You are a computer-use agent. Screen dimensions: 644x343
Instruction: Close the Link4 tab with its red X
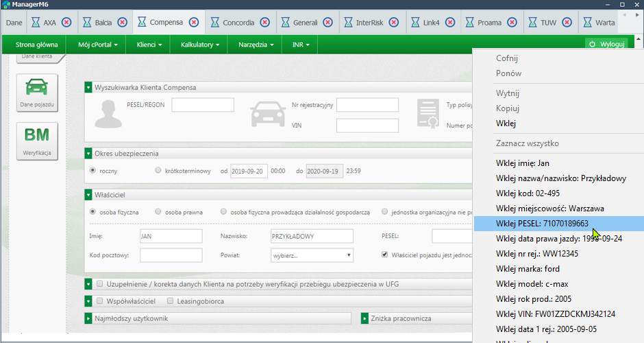(x=450, y=22)
